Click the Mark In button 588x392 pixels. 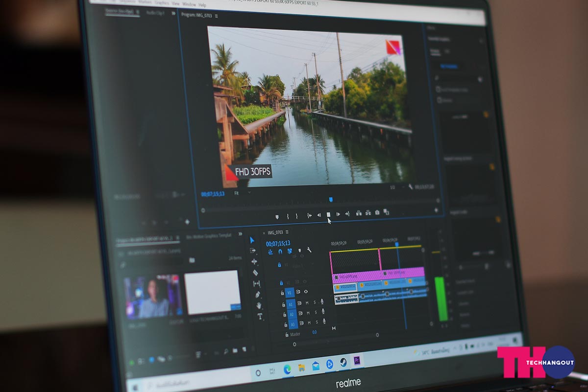[288, 216]
